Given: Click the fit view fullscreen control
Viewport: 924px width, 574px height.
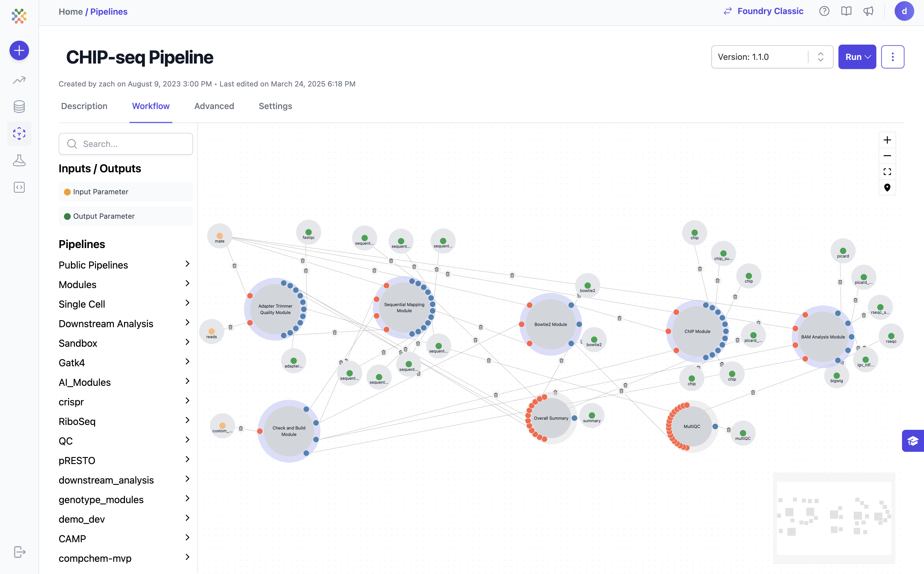Looking at the screenshot, I should [x=887, y=172].
